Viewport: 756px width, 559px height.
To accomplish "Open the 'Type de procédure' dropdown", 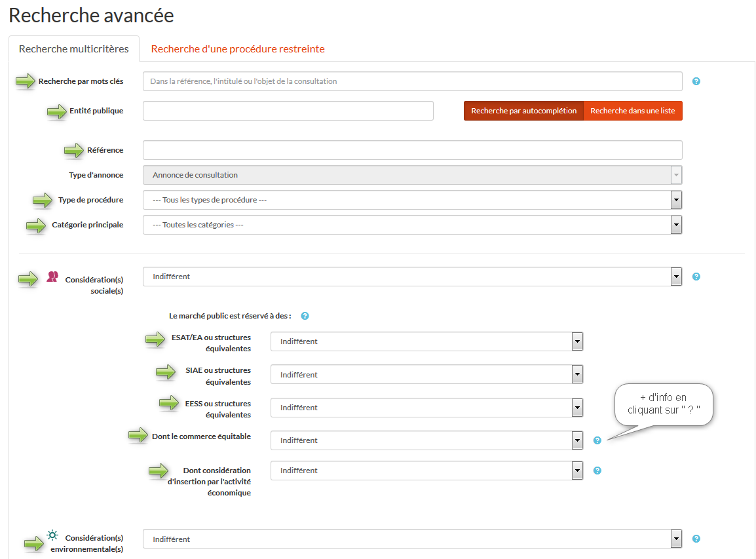I will 412,200.
